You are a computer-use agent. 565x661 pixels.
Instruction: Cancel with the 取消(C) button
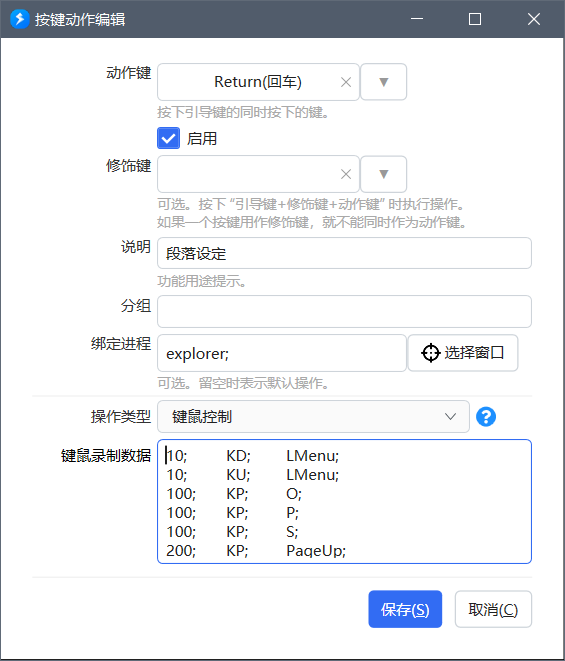pos(493,609)
